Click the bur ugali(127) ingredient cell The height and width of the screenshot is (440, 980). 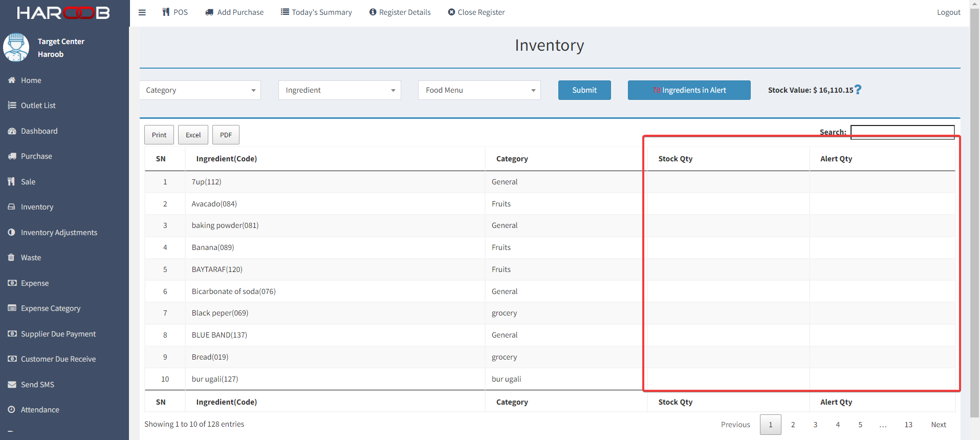click(x=335, y=379)
